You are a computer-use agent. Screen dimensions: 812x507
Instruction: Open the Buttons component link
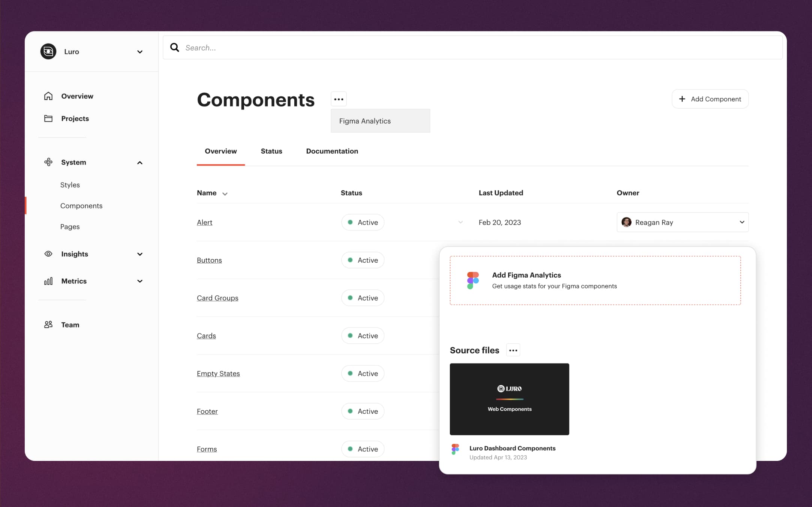(x=209, y=260)
